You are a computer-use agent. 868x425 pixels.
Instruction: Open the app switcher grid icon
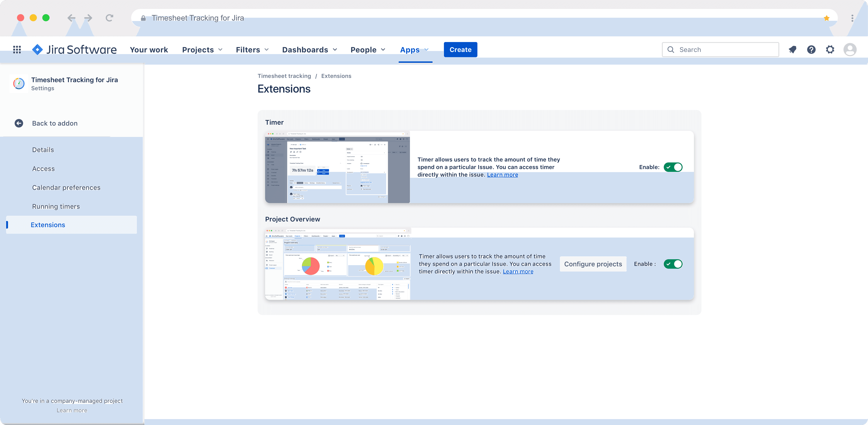17,50
